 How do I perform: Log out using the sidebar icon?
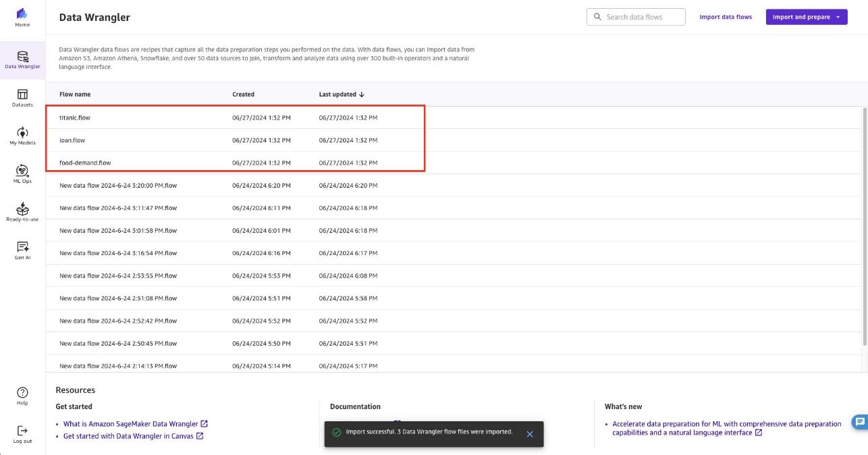(x=22, y=434)
